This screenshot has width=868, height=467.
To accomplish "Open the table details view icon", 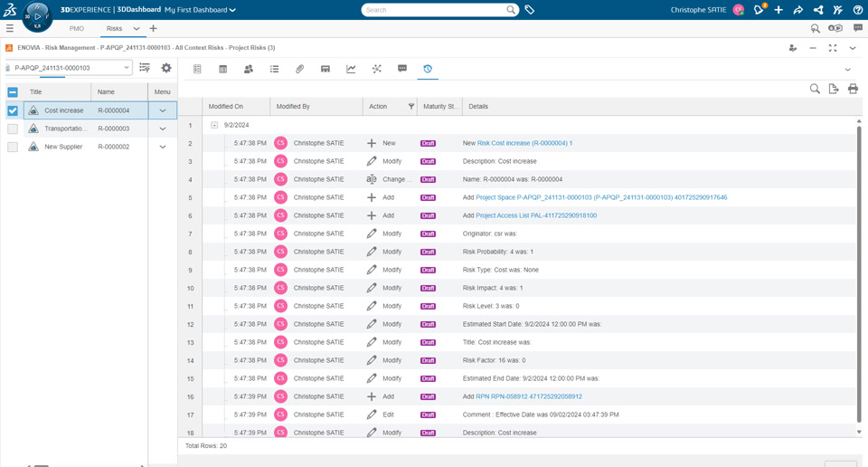I will (223, 69).
